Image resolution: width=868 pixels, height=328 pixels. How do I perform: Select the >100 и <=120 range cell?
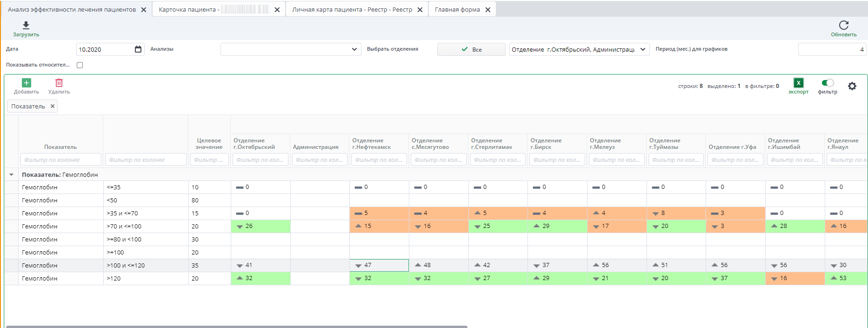pyautogui.click(x=146, y=266)
